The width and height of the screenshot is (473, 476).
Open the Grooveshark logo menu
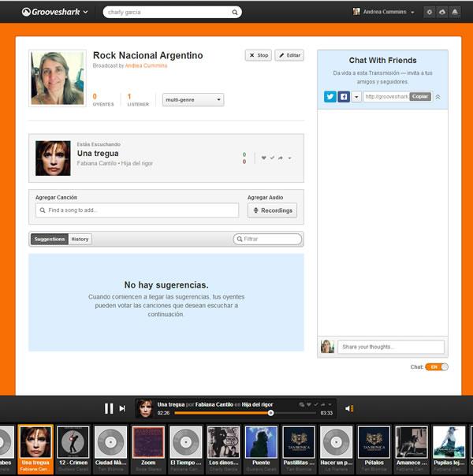click(x=54, y=12)
